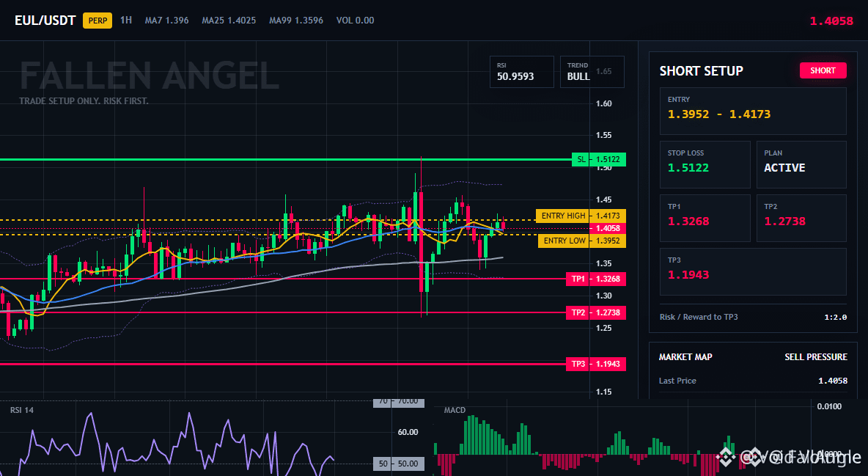This screenshot has height=476, width=868.
Task: Click the ENTRY LOW 1.3952 price tag
Action: click(582, 241)
